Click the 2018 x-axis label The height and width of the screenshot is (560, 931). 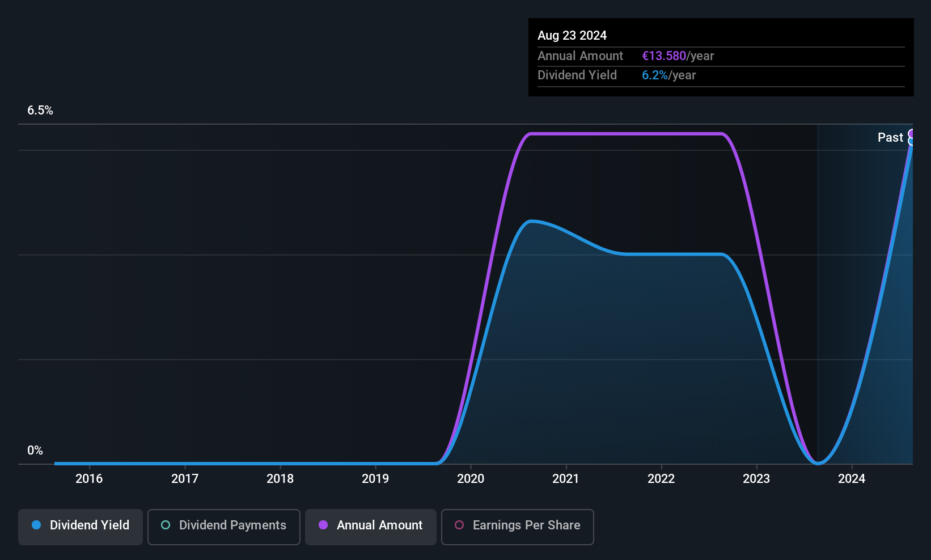click(280, 478)
